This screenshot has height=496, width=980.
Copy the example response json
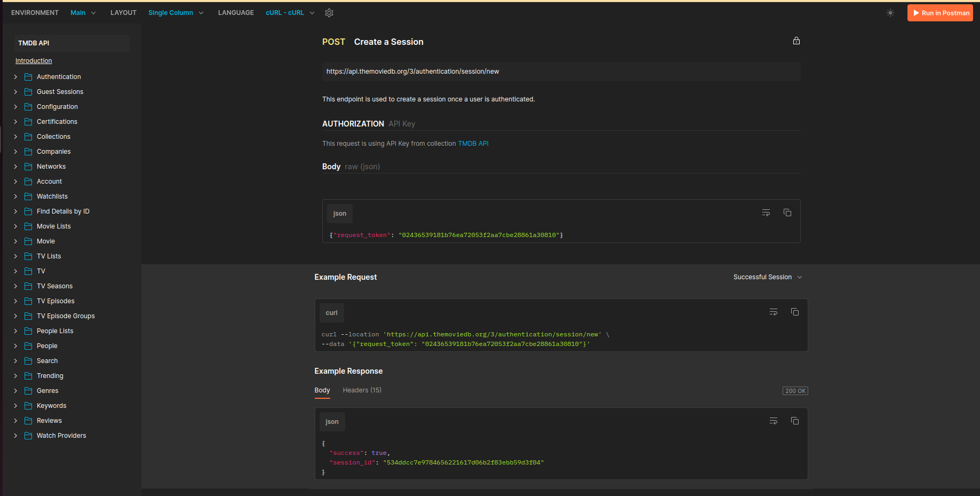(795, 421)
